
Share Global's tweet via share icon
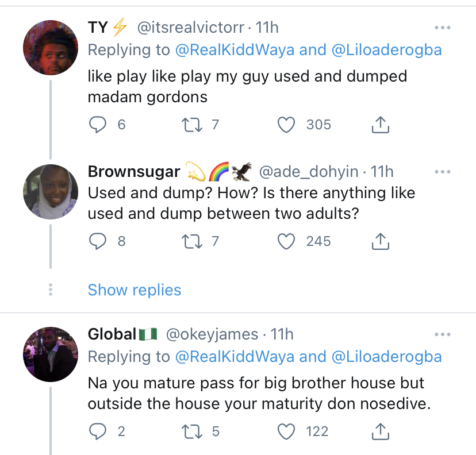coord(381,431)
